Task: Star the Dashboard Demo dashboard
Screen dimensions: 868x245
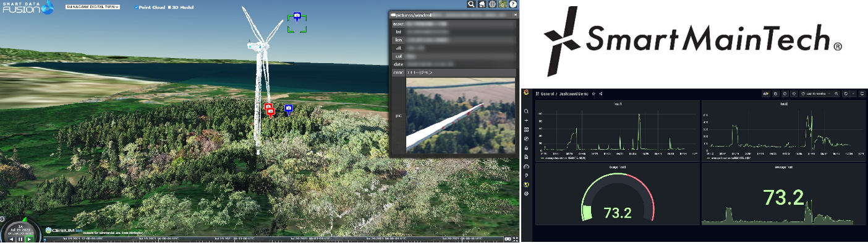Action: tap(594, 93)
